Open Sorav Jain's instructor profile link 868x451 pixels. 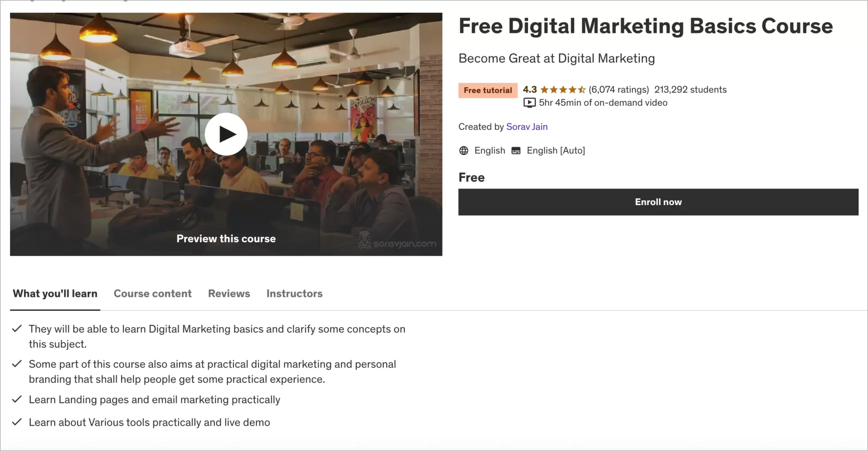pos(527,127)
